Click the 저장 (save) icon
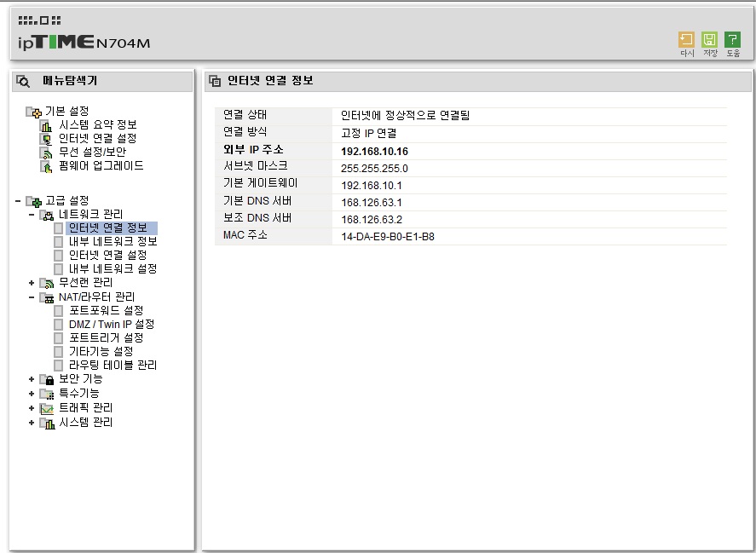Screen dimensions: 756x553 tap(709, 39)
